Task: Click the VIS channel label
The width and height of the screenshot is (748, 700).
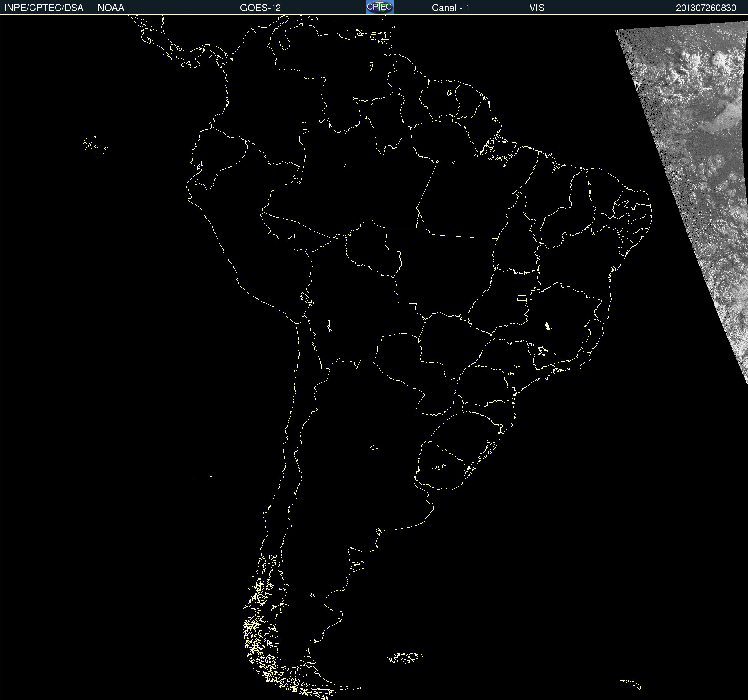Action: 536,8
